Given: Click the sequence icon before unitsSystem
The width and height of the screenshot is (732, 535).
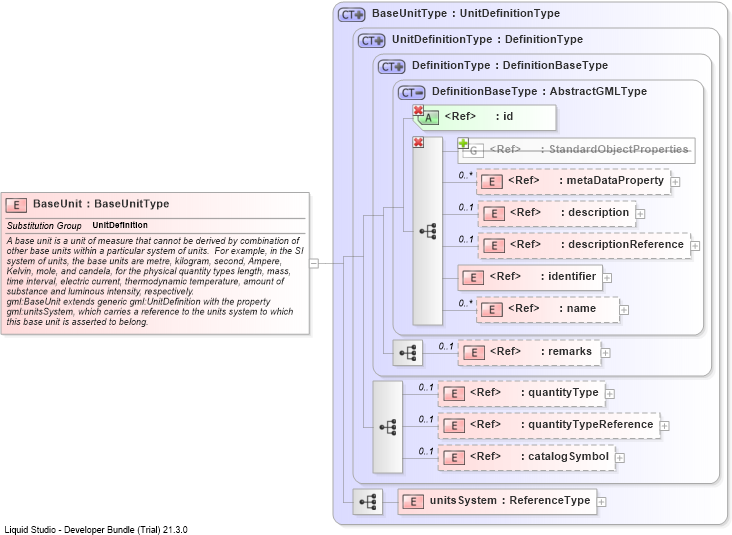Looking at the screenshot, I should [x=367, y=502].
